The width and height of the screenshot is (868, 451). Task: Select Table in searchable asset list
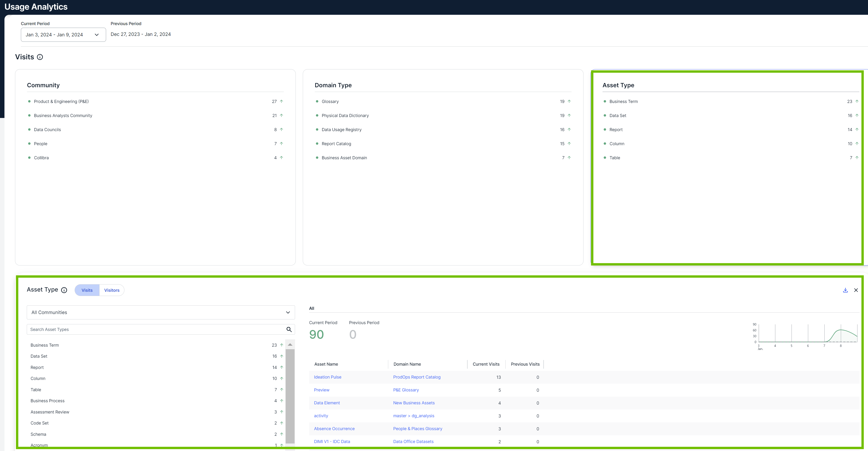coord(156,390)
